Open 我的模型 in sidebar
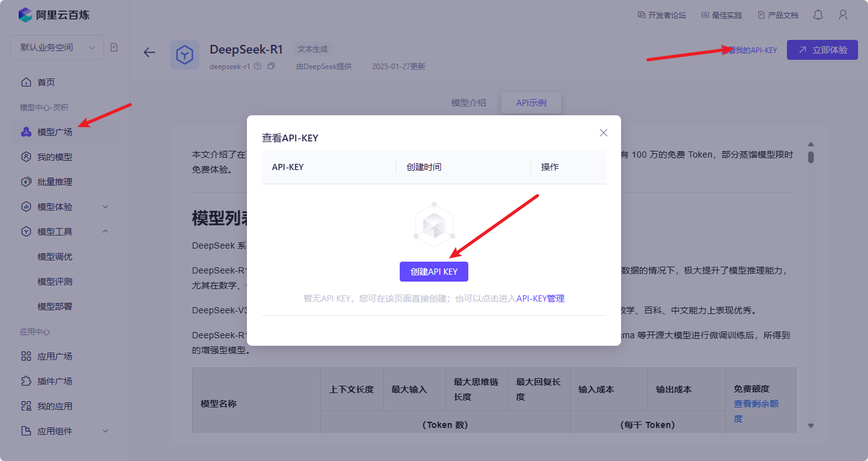The height and width of the screenshot is (461, 868). point(55,157)
